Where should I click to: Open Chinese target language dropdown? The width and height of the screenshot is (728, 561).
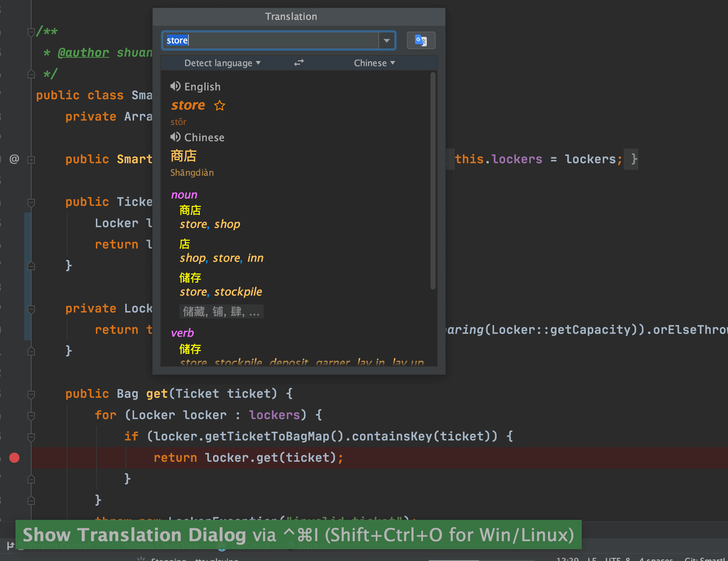click(374, 63)
